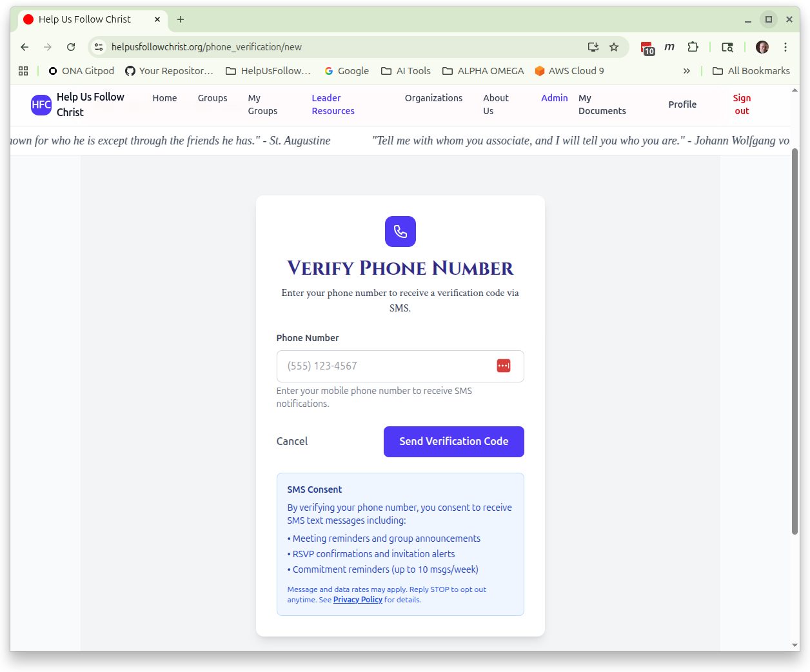The image size is (810, 672).
Task: Open the Privacy Policy link
Action: pos(357,599)
